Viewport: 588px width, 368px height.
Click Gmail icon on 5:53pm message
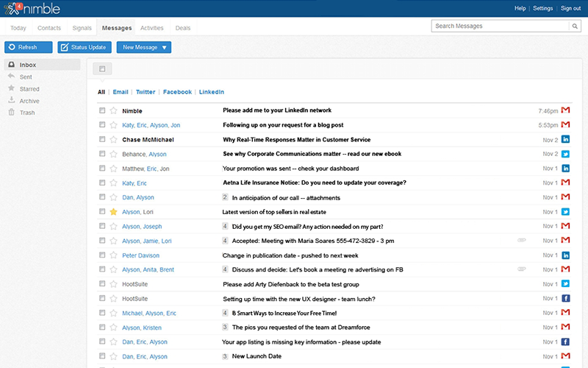click(x=565, y=124)
